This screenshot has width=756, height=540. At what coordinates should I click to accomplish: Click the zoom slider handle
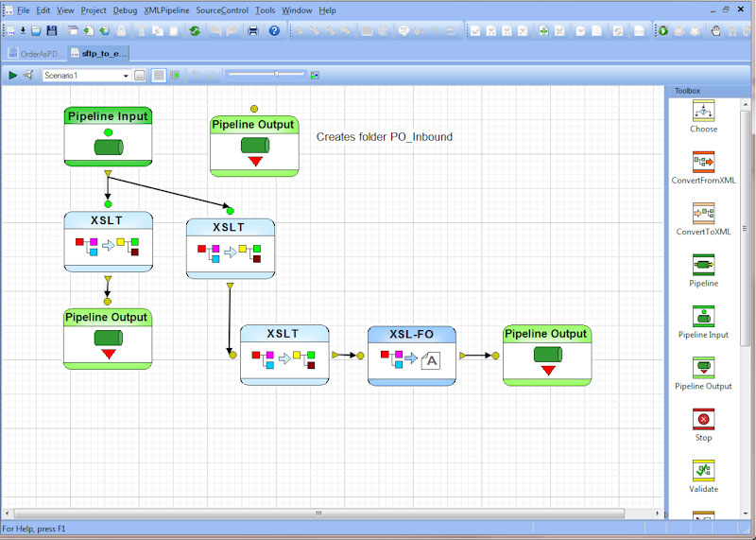coord(276,74)
